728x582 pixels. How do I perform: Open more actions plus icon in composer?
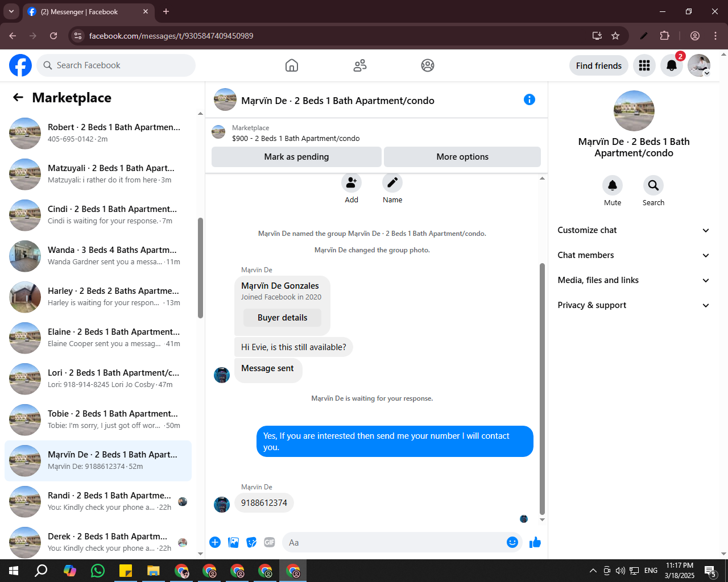215,542
